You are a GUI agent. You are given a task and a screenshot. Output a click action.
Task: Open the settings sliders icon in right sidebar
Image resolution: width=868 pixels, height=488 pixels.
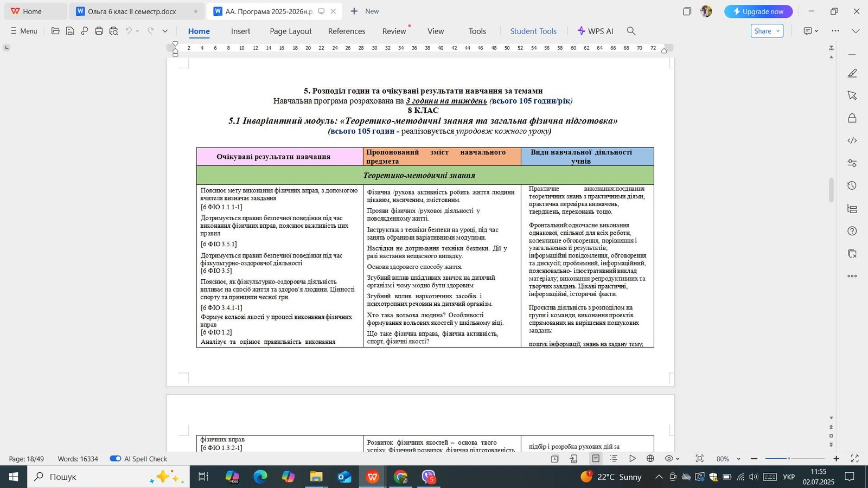coord(852,163)
